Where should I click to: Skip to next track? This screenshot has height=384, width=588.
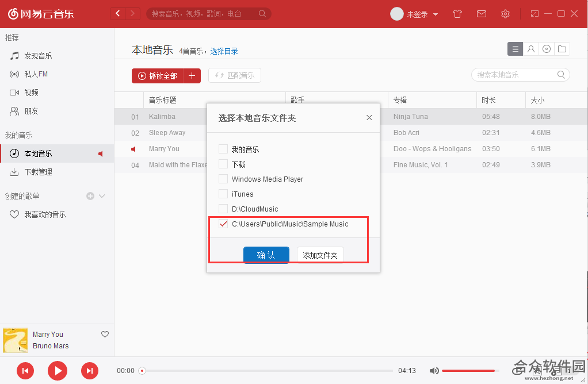tap(90, 371)
